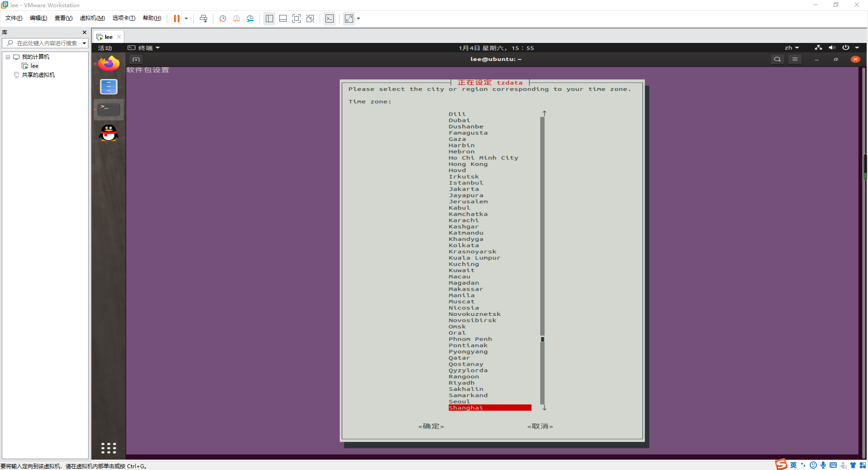868x470 pixels.
Task: Take a snapshot of the virtual machine
Action: tap(222, 19)
